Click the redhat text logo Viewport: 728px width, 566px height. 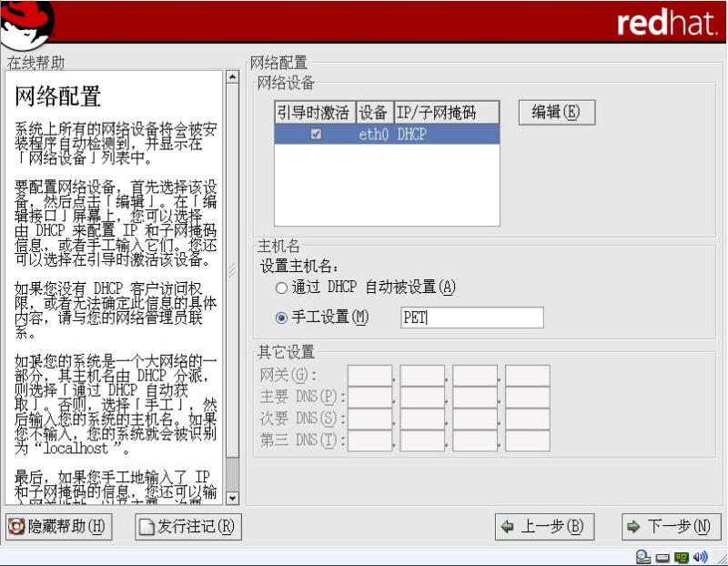pyautogui.click(x=666, y=24)
